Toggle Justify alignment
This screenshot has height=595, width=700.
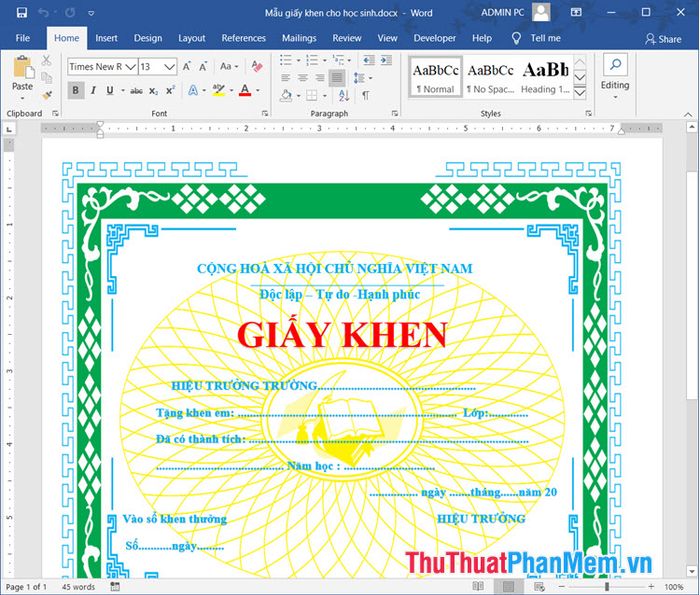pyautogui.click(x=337, y=78)
